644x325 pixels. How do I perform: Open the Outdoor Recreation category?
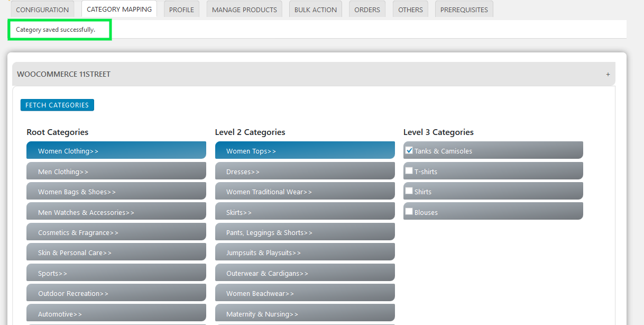pos(116,293)
